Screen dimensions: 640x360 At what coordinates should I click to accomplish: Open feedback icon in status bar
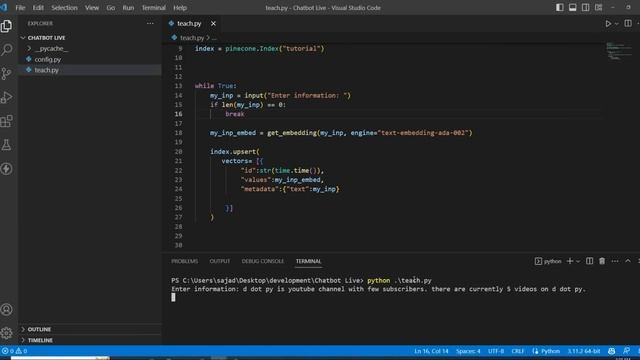tap(626, 351)
